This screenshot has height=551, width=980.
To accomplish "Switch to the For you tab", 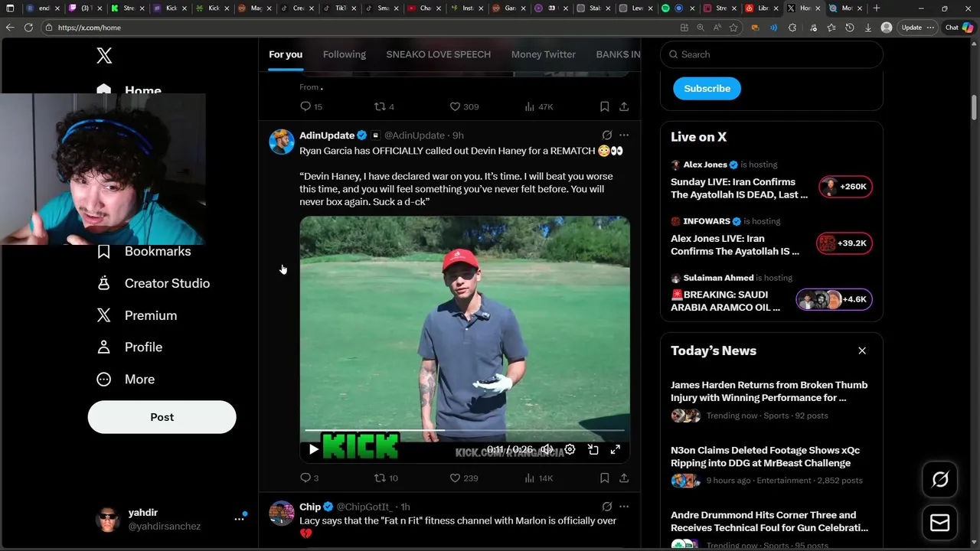I will click(x=286, y=54).
